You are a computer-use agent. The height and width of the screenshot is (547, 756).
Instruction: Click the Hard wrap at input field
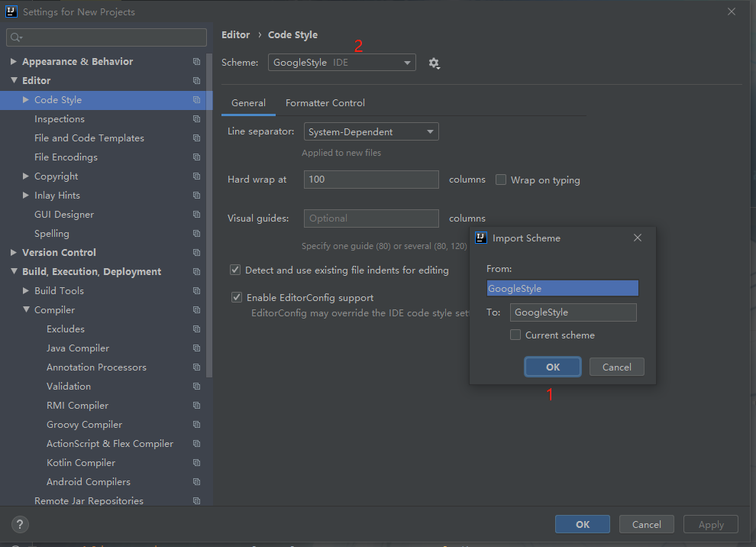point(371,180)
